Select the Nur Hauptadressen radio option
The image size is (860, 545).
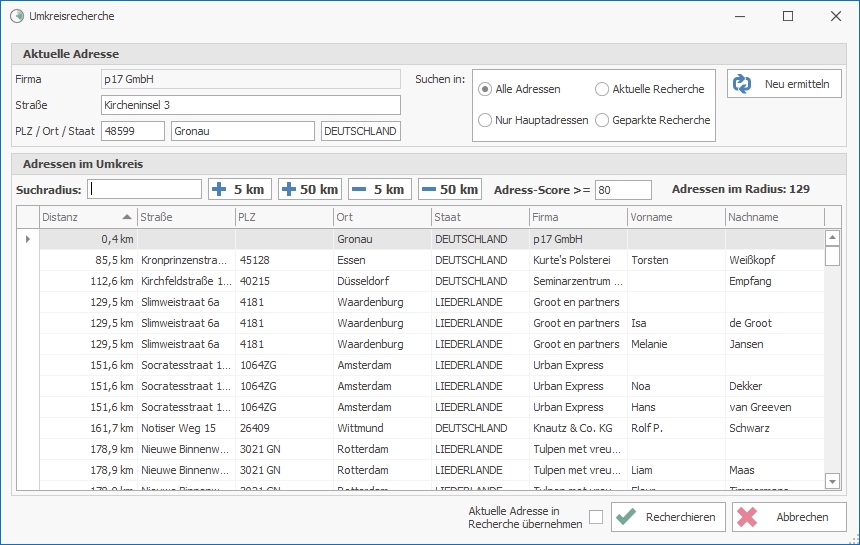tap(486, 120)
